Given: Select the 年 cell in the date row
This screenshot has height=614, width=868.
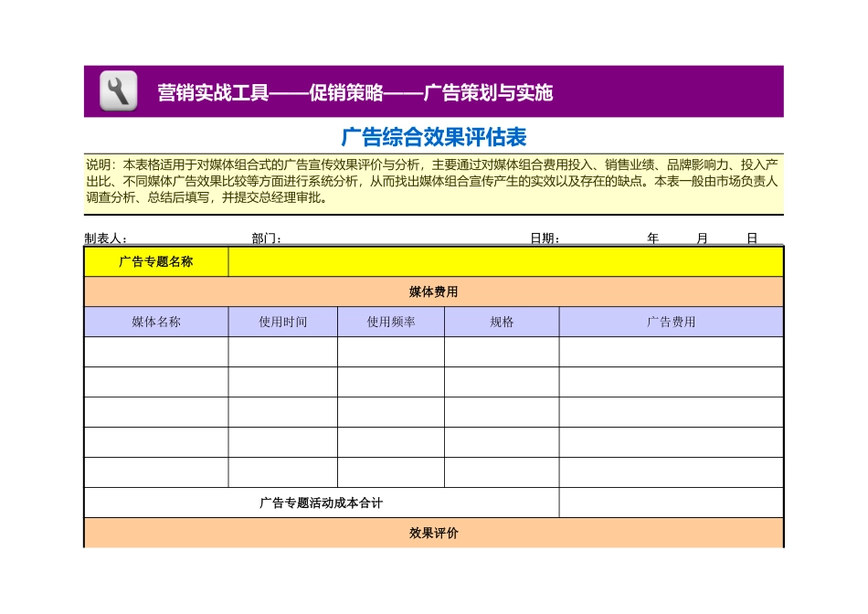Looking at the screenshot, I should tap(651, 237).
